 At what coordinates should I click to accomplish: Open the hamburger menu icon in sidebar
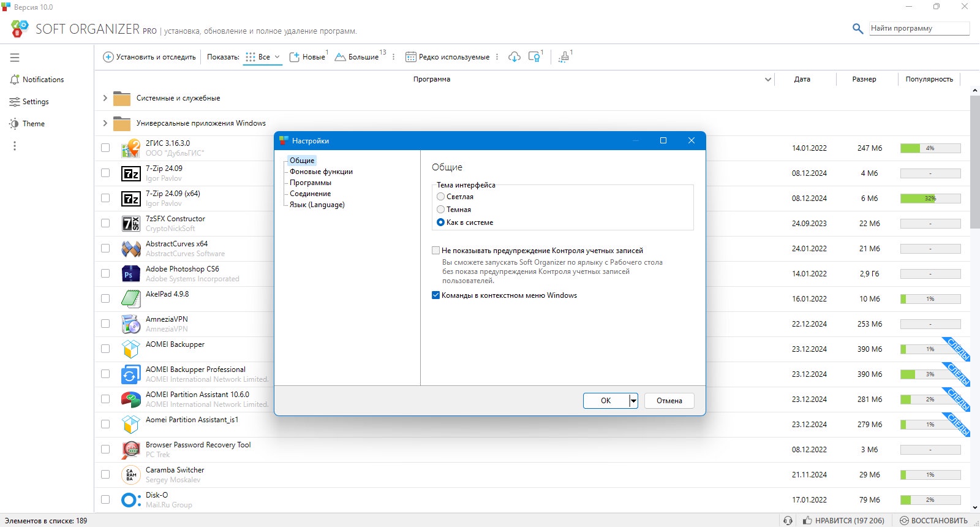(15, 58)
